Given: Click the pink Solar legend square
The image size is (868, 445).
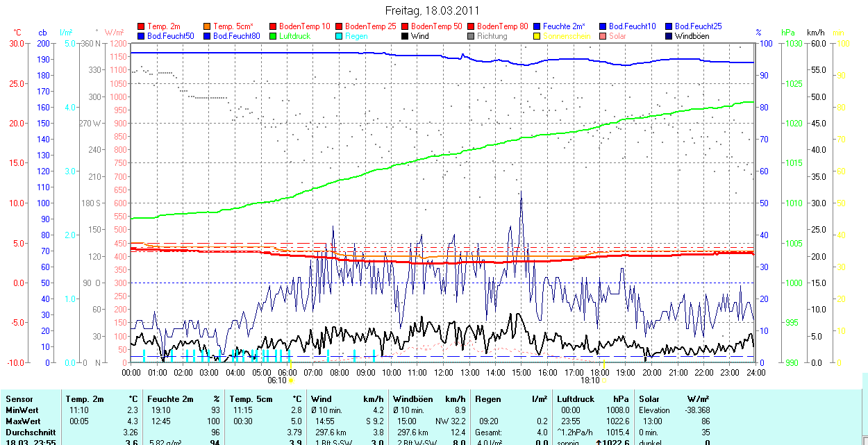Looking at the screenshot, I should pyautogui.click(x=603, y=36).
